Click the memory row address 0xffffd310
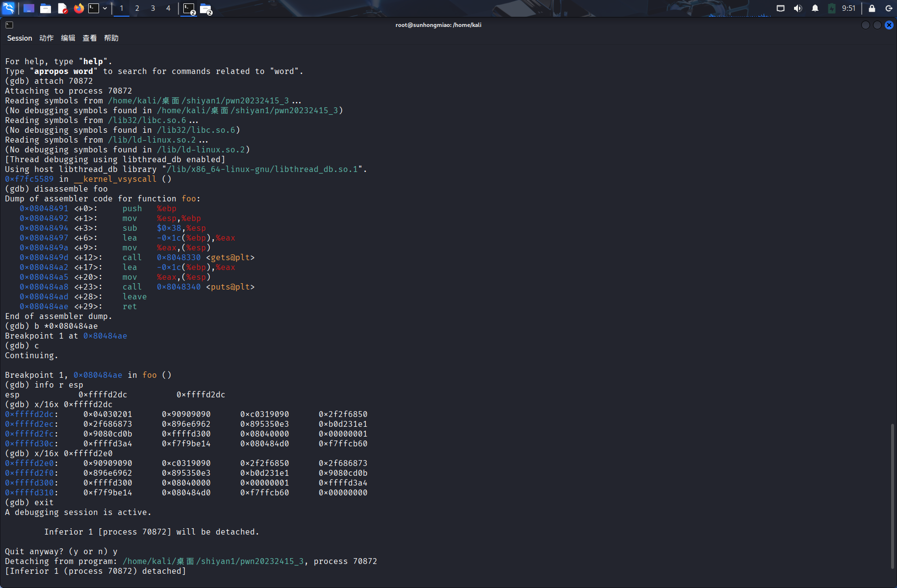The height and width of the screenshot is (588, 897). [x=29, y=492]
